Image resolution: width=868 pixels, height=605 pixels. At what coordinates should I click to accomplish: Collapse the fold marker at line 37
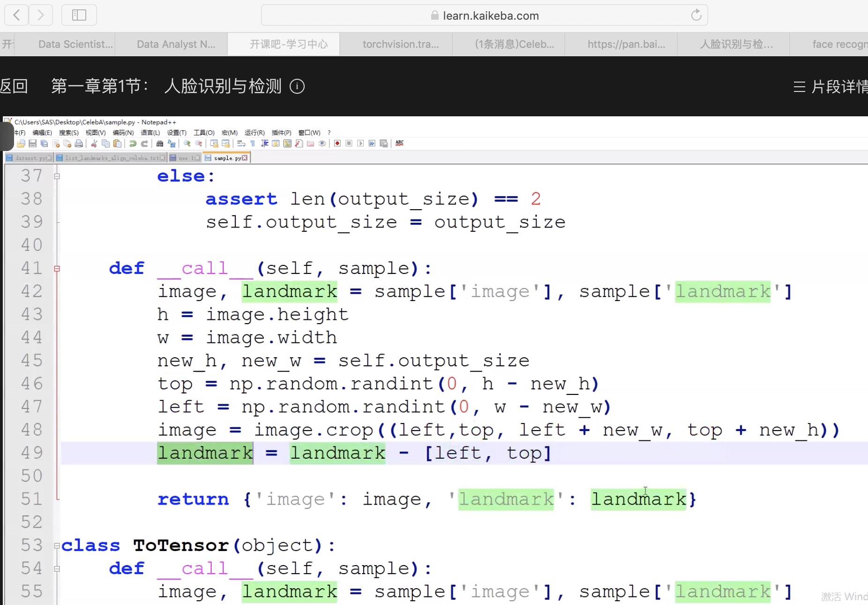tap(57, 176)
